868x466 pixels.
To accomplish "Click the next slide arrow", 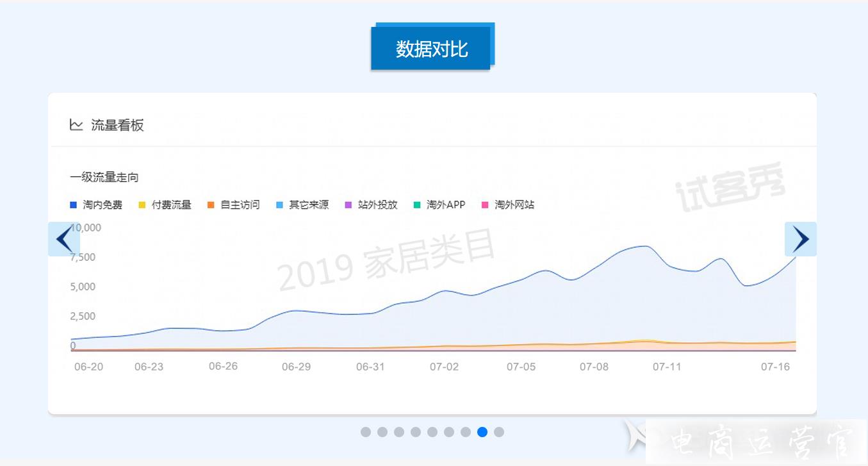I will pyautogui.click(x=801, y=239).
